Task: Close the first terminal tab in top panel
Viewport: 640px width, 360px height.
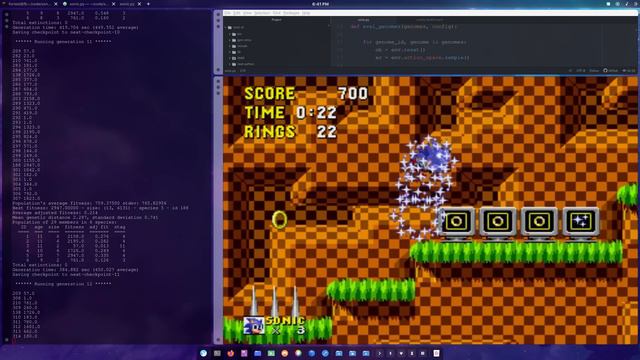Action: [56, 4]
